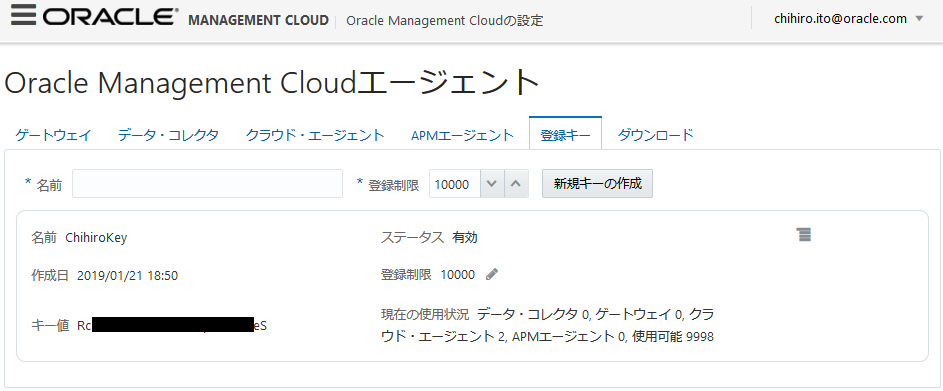Click the 新規キーの作成 button
Screen dimensions: 943x391
[x=598, y=183]
